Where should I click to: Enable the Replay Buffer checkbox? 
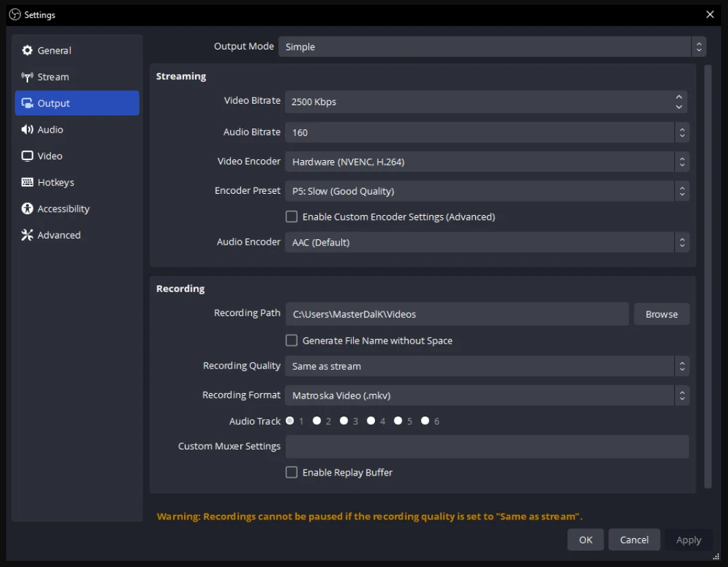click(x=292, y=473)
